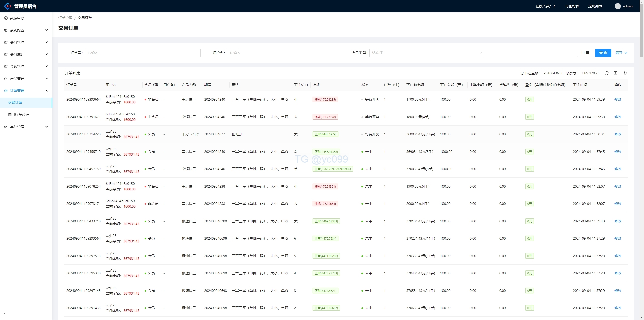The height and width of the screenshot is (320, 644).
Task: Open 充值列表 in top bar
Action: click(571, 6)
